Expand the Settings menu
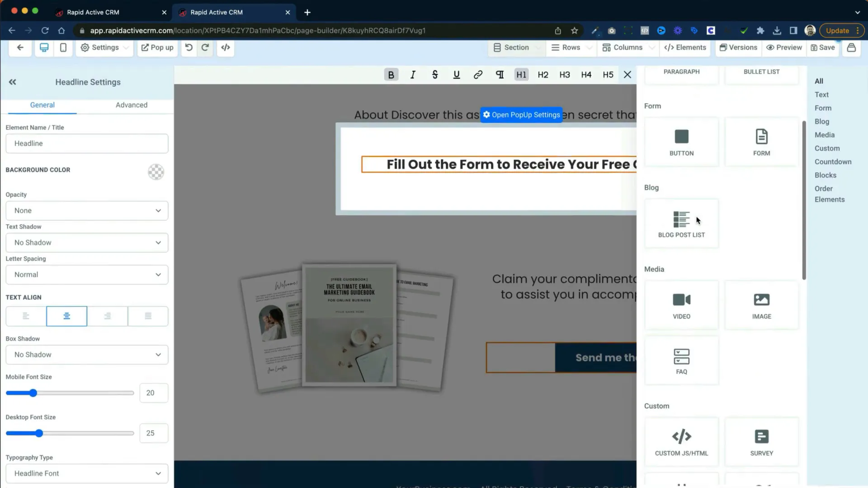 pyautogui.click(x=104, y=47)
